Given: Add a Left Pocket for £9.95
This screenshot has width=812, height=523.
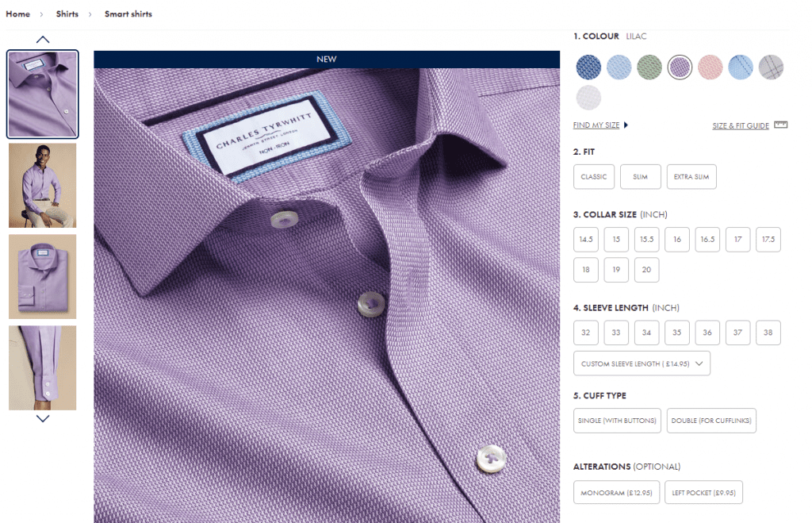Looking at the screenshot, I should point(703,492).
